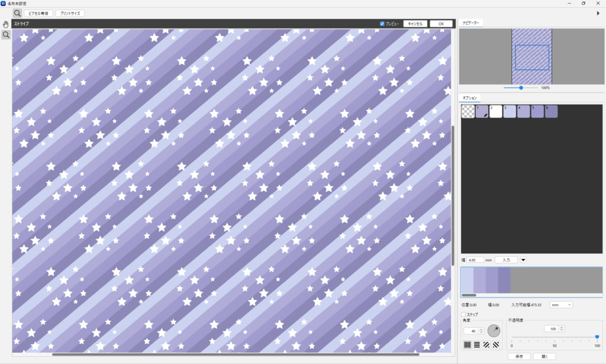Click the 保存 save button
Screen dimensions: 606x364
519,356
